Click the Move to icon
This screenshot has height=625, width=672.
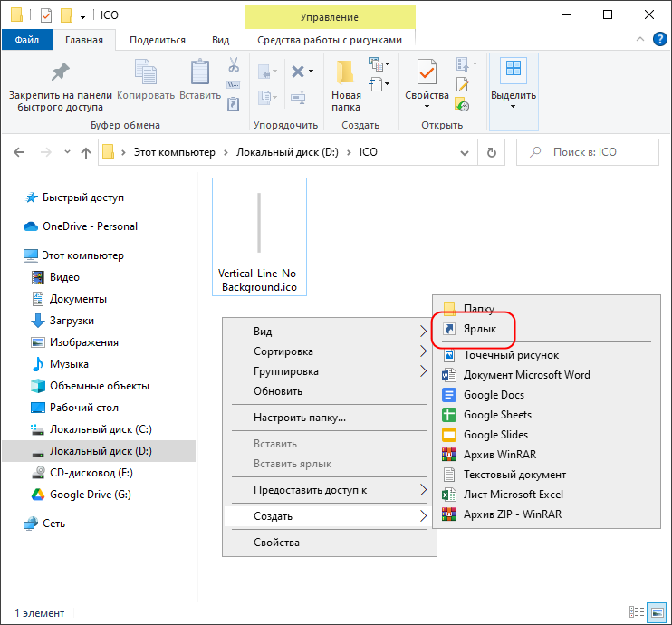(264, 72)
